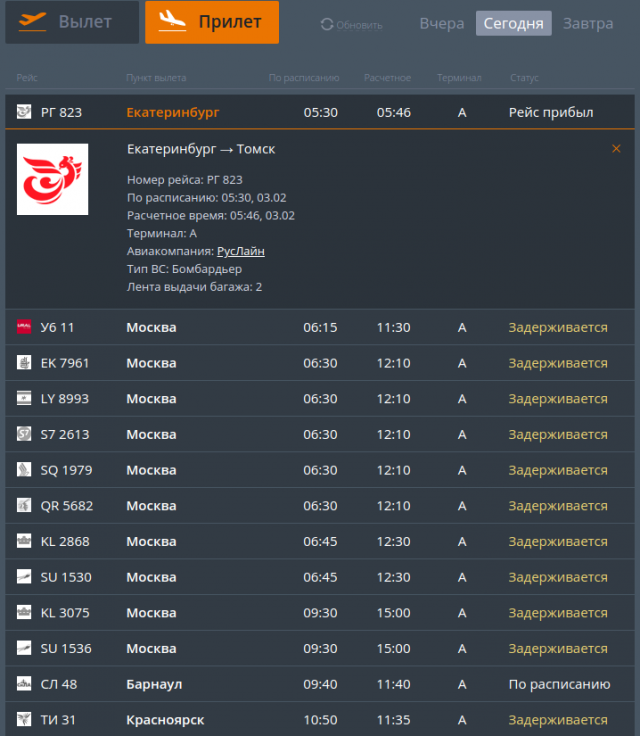This screenshot has width=640, height=736.
Task: Click the airline icon for SQ 1979
Action: click(24, 470)
